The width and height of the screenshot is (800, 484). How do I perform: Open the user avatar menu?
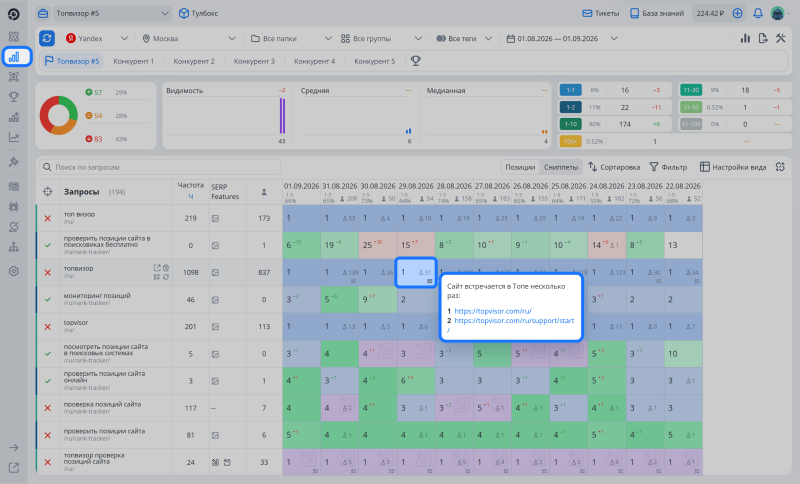click(x=778, y=13)
